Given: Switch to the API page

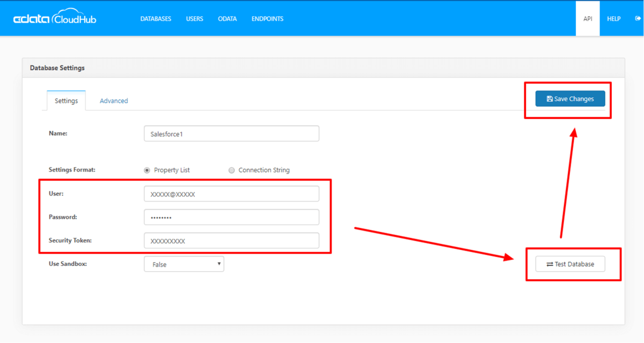Looking at the screenshot, I should (x=588, y=19).
